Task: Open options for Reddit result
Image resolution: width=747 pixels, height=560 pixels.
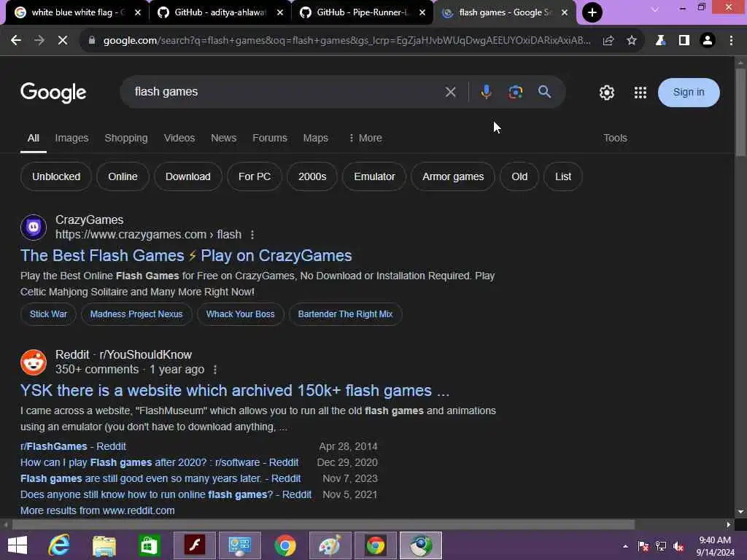Action: pyautogui.click(x=215, y=370)
